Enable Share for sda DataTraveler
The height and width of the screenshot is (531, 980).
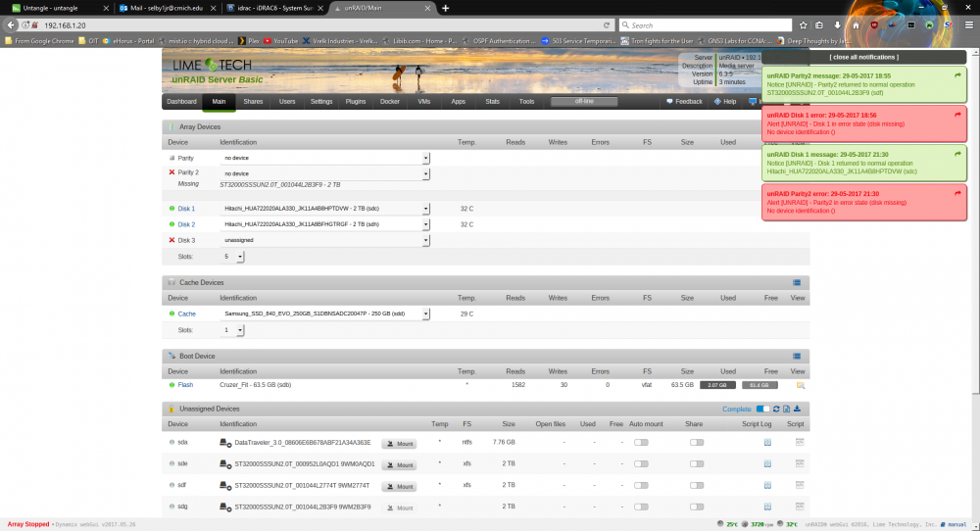coord(696,442)
